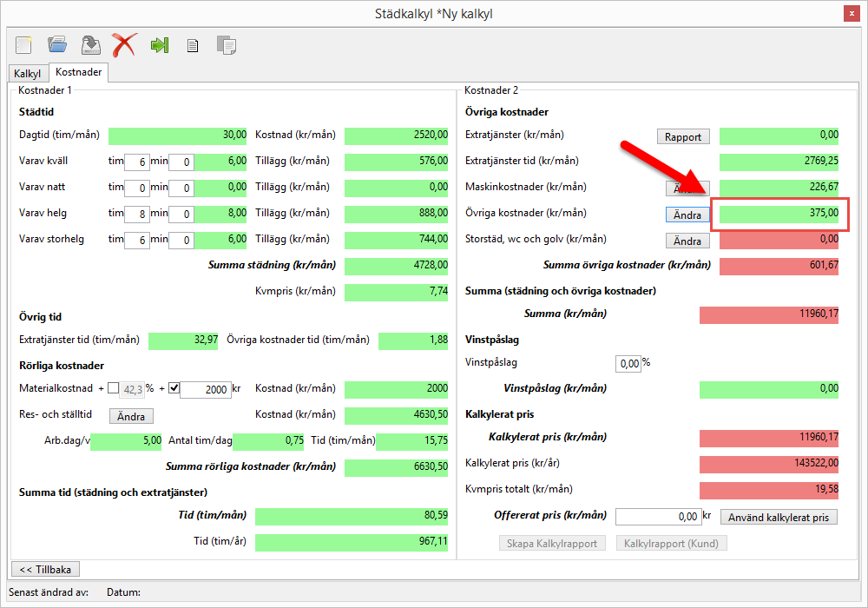The width and height of the screenshot is (868, 608).
Task: Switch to the Kalkyl tab
Action: (x=28, y=74)
